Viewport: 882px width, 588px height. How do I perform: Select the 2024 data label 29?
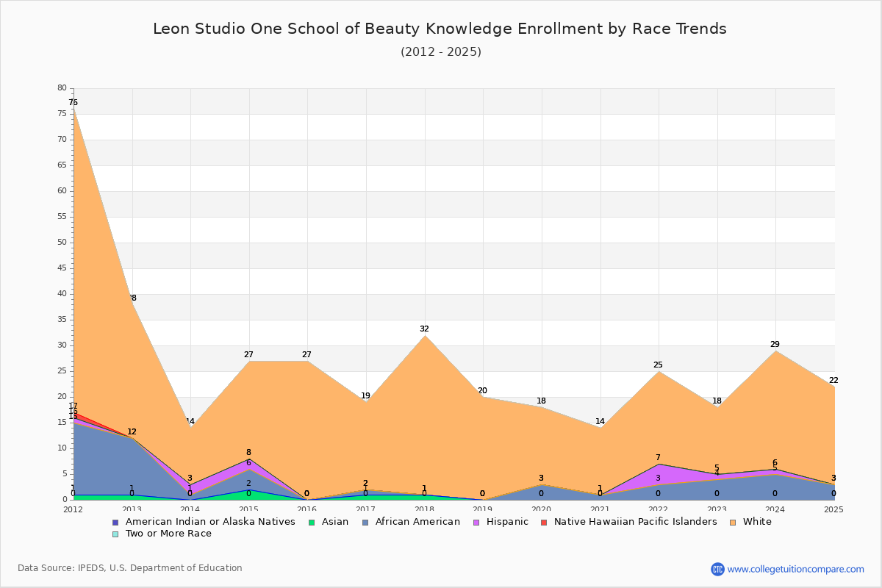tap(775, 344)
